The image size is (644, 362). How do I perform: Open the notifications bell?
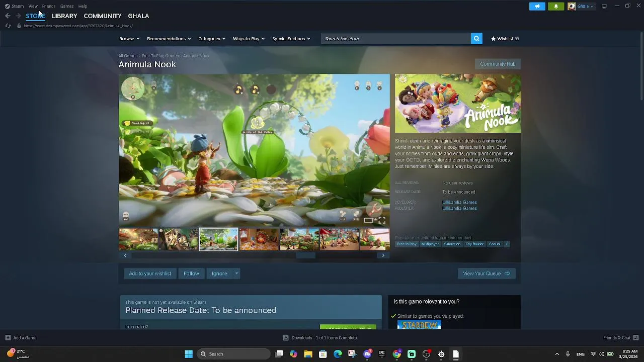coord(556,6)
